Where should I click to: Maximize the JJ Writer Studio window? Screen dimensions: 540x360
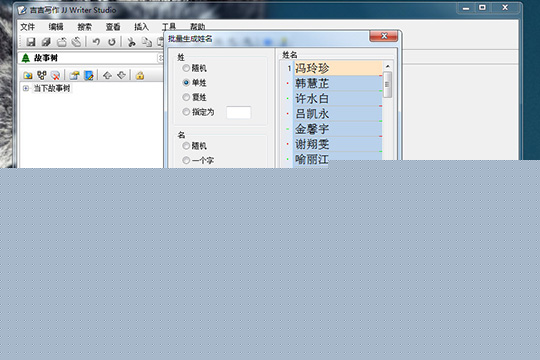click(482, 8)
